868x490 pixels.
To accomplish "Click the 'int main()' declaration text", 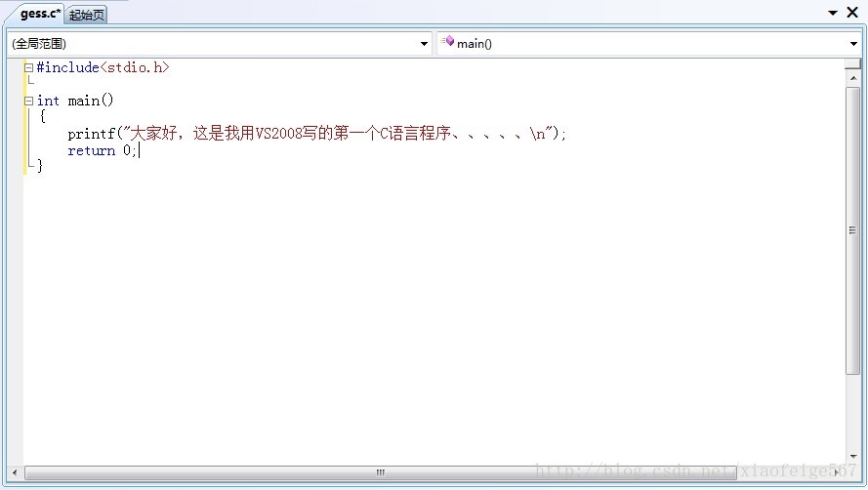I will (75, 101).
